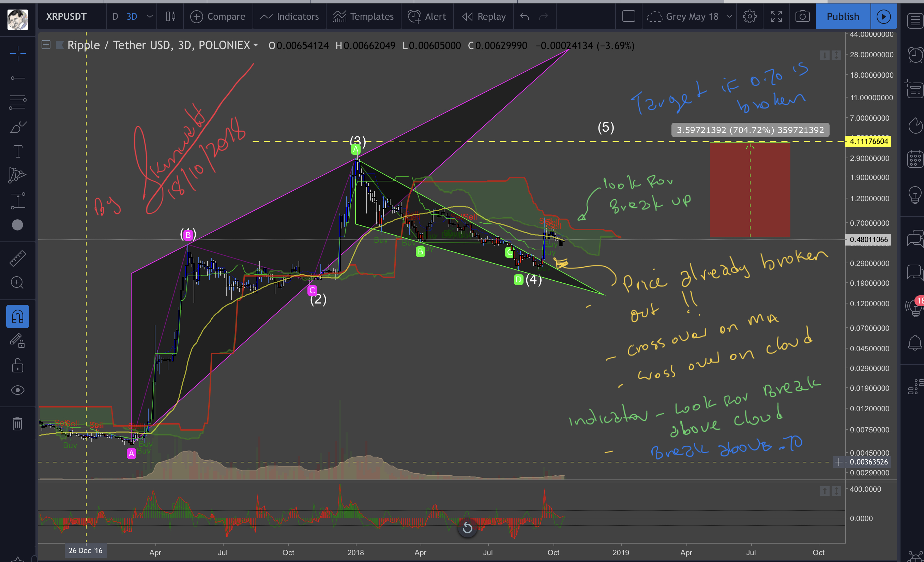Click the ruler measure tool
The width and height of the screenshot is (924, 562).
(x=18, y=258)
